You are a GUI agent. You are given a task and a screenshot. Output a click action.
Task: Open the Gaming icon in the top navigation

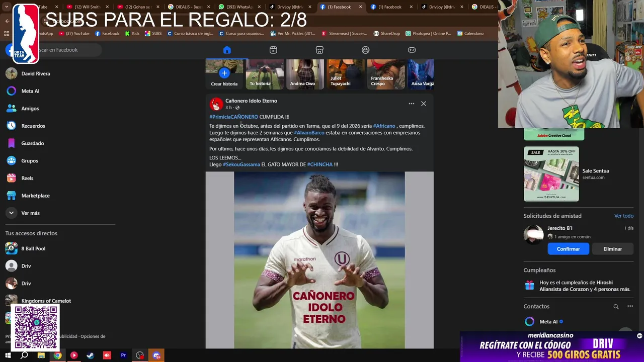point(412,50)
